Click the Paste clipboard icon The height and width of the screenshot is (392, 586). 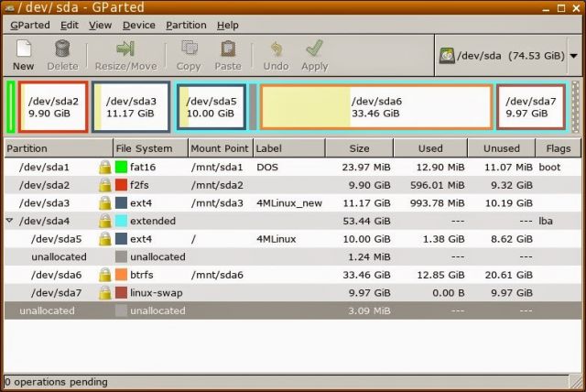[x=228, y=49]
